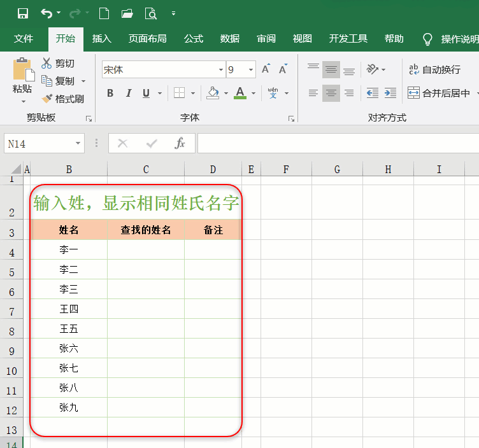This screenshot has width=479, height=448.
Task: Align text left
Action: tap(313, 93)
